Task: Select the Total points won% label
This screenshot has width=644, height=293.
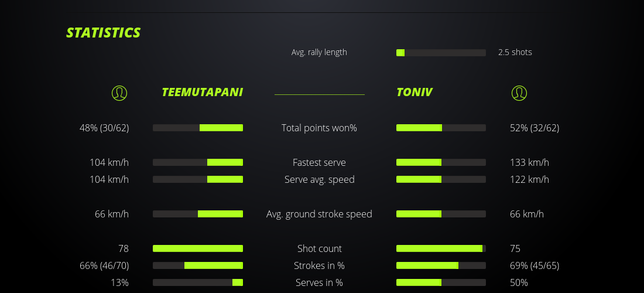Action: click(319, 128)
